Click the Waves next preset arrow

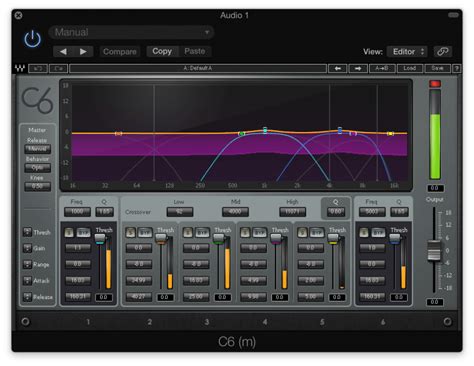click(358, 68)
